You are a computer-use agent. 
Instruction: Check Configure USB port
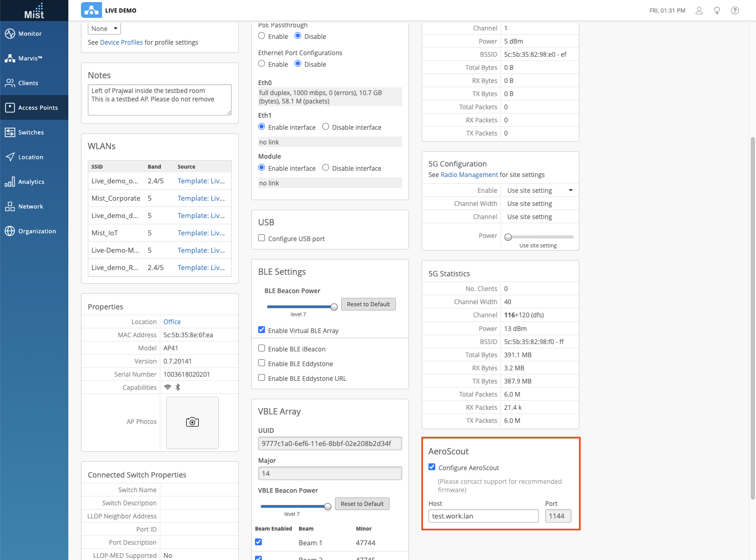(x=262, y=238)
